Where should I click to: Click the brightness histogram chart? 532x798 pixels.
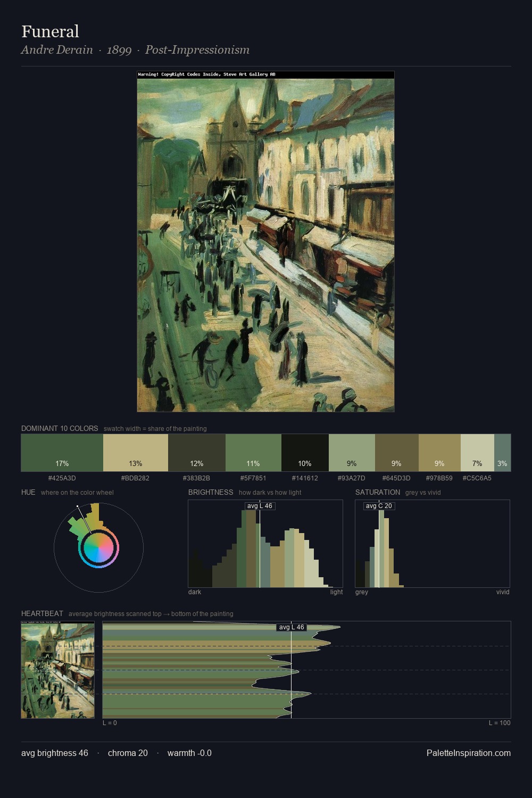pyautogui.click(x=265, y=544)
